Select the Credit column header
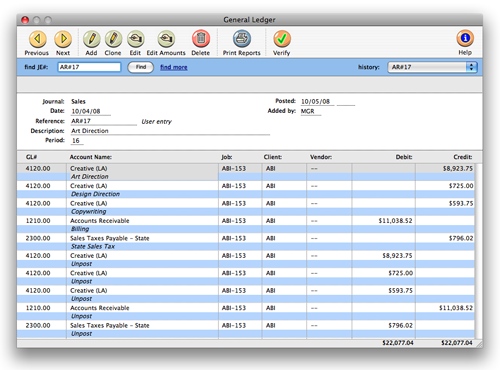 [x=463, y=157]
